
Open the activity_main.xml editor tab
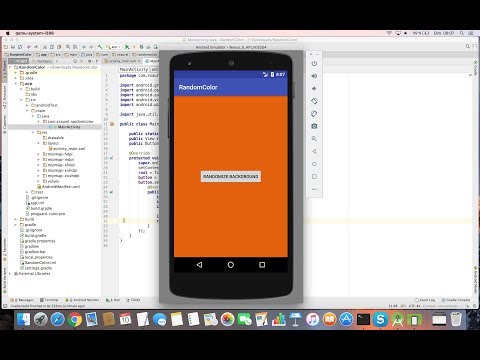click(x=122, y=61)
